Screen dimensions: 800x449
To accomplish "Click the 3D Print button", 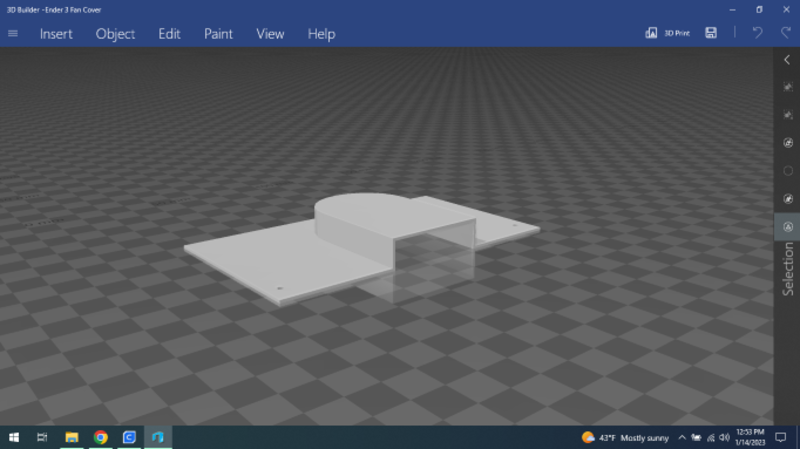I will (668, 33).
